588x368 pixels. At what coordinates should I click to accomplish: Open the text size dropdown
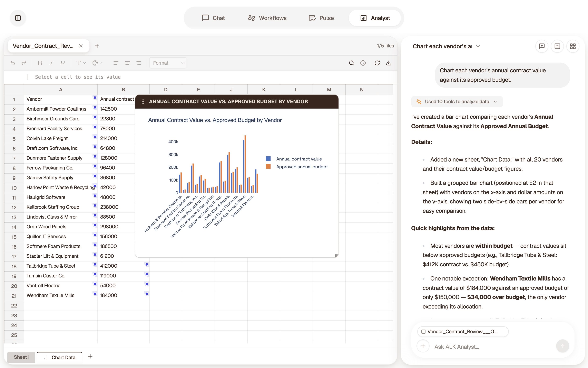pyautogui.click(x=81, y=63)
